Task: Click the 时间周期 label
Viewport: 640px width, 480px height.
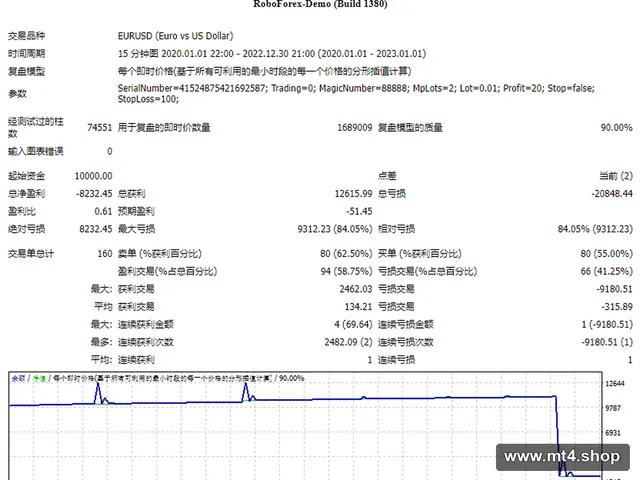Action: pyautogui.click(x=27, y=53)
